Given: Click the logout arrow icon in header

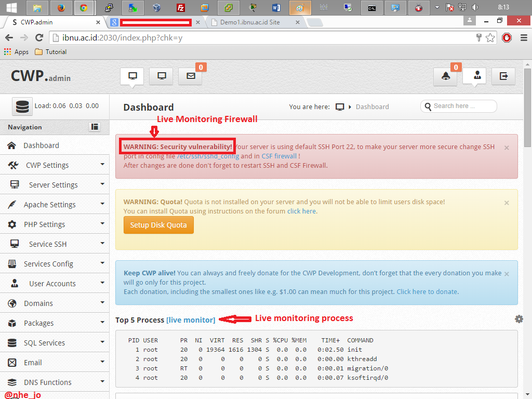Looking at the screenshot, I should tap(503, 76).
